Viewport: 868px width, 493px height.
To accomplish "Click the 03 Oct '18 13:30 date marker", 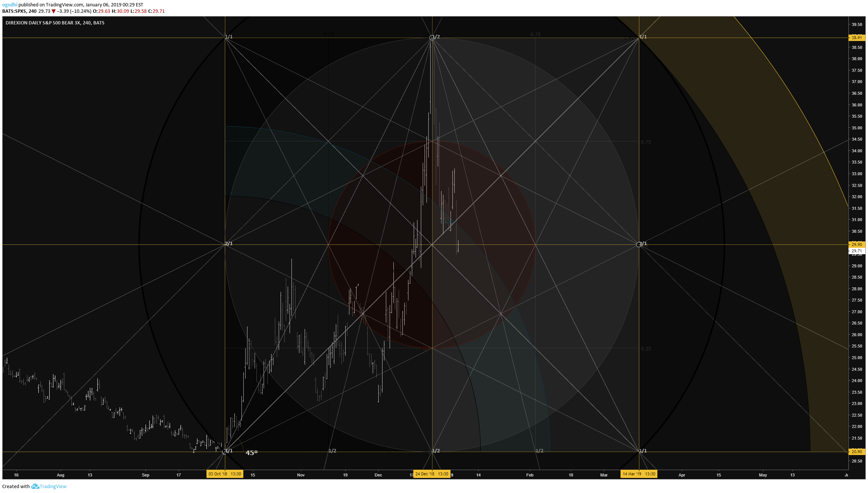I will point(225,474).
